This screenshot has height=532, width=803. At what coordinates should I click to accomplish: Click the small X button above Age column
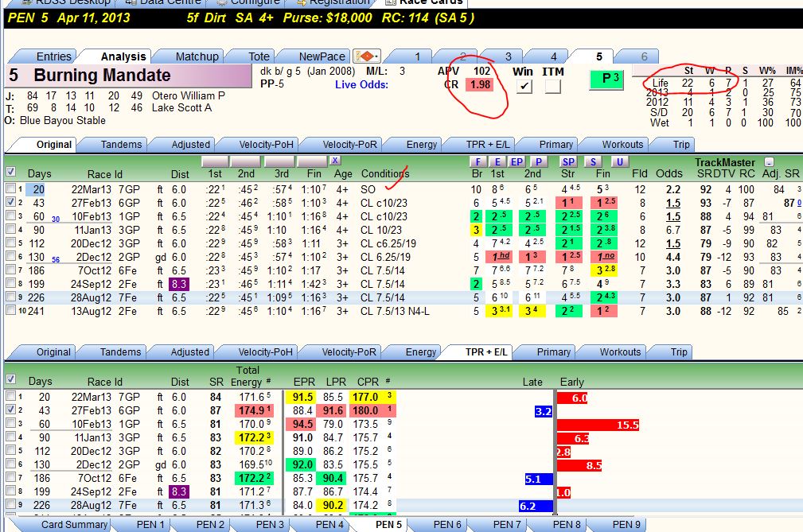tap(334, 161)
